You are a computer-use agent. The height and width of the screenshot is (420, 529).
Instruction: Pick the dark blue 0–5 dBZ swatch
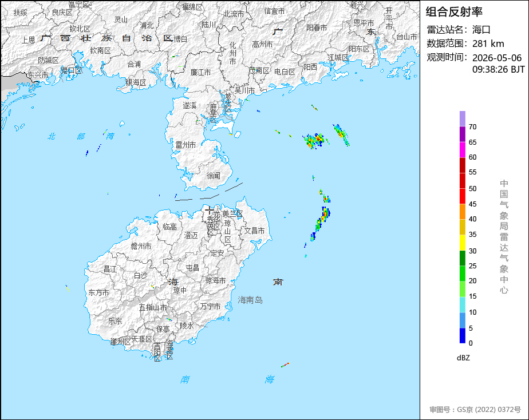(x=462, y=336)
